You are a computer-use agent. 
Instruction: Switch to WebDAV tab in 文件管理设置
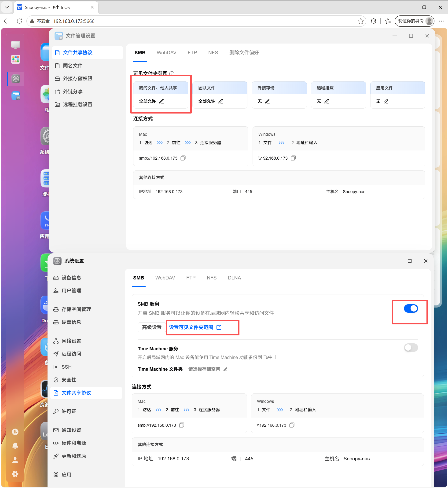(x=167, y=53)
